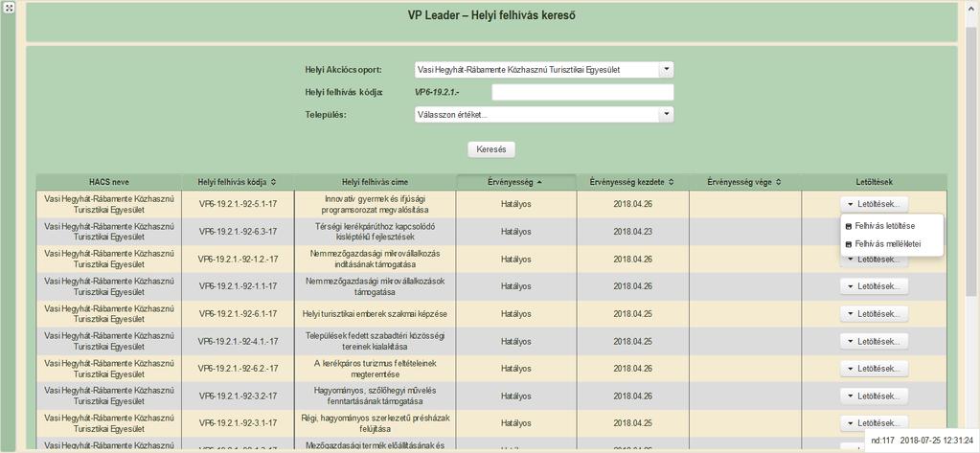This screenshot has height=453, width=980.
Task: Focus the Helyi felhívás kódja input field
Action: [582, 92]
